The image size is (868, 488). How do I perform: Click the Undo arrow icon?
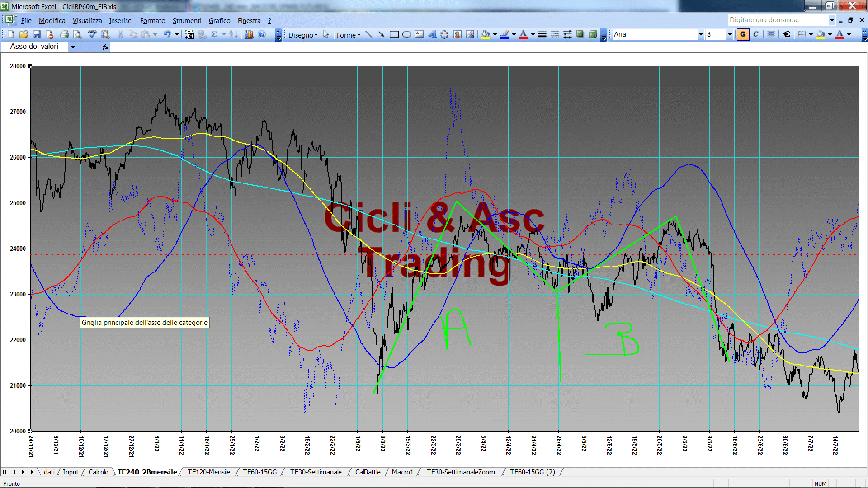coord(167,34)
